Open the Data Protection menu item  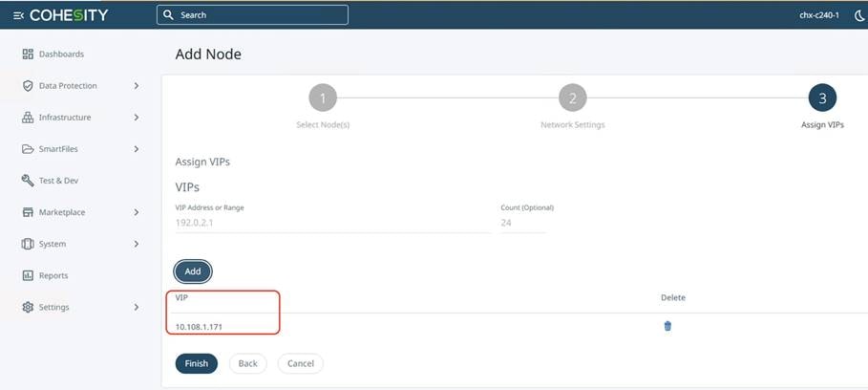pos(68,86)
